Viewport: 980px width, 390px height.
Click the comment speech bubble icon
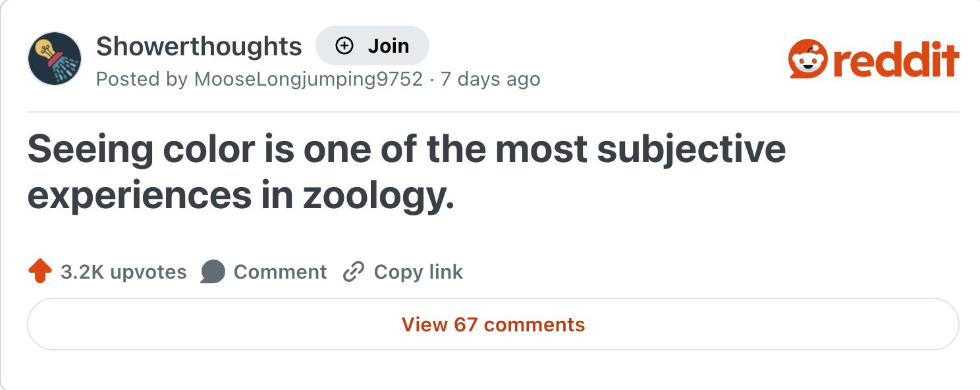tap(213, 272)
